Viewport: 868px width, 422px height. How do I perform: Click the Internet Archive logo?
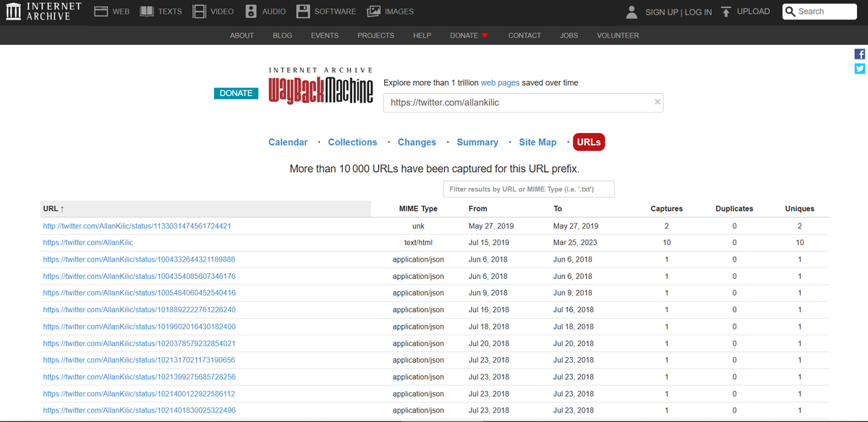click(x=42, y=12)
